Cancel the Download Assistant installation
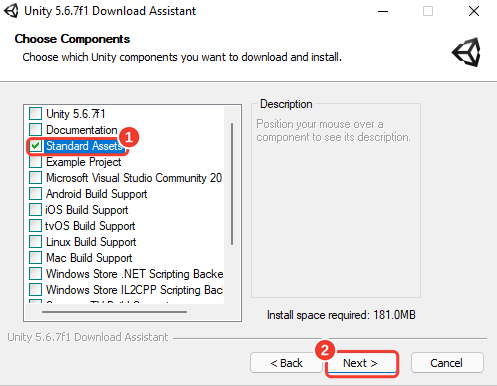 (x=447, y=363)
